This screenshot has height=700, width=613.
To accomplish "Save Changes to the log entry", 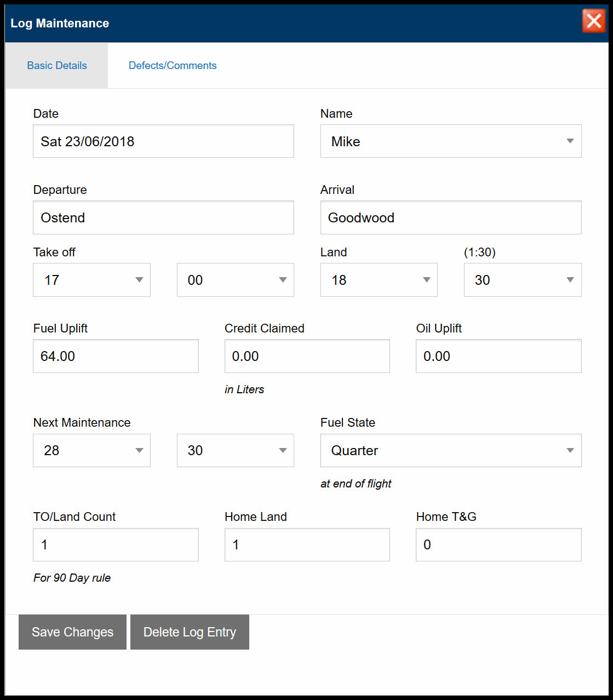I will pyautogui.click(x=72, y=632).
